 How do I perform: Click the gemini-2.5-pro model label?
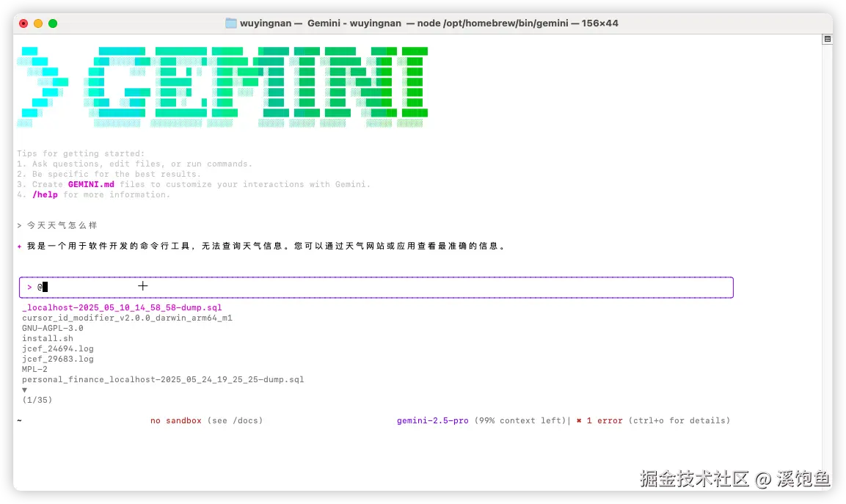(433, 420)
